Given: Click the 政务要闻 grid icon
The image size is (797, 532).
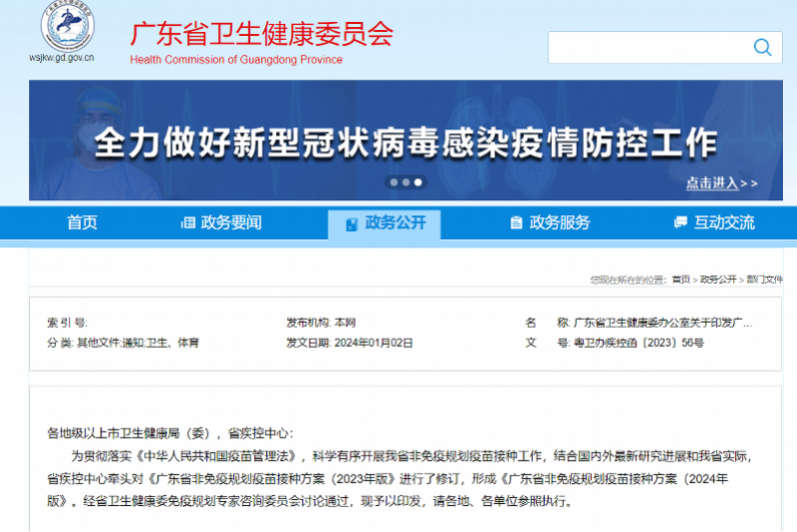Looking at the screenshot, I should (188, 222).
